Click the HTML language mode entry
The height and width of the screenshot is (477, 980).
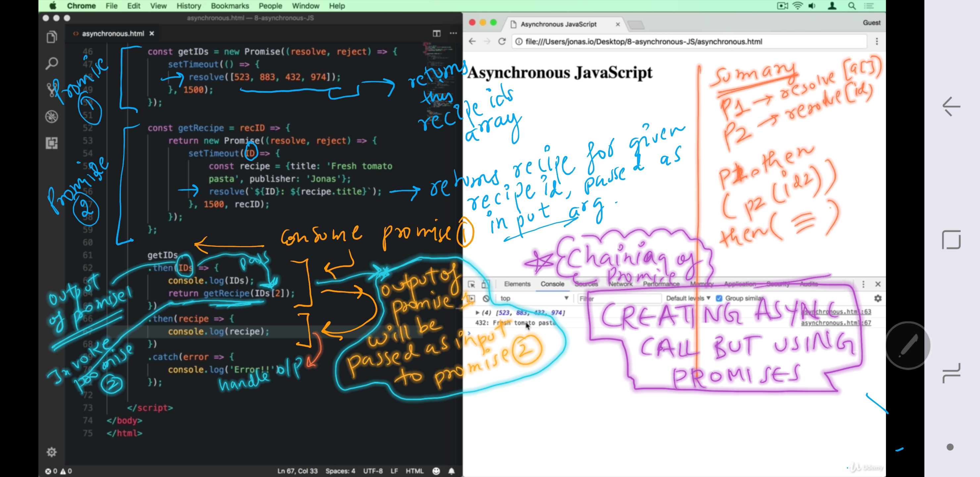(414, 471)
